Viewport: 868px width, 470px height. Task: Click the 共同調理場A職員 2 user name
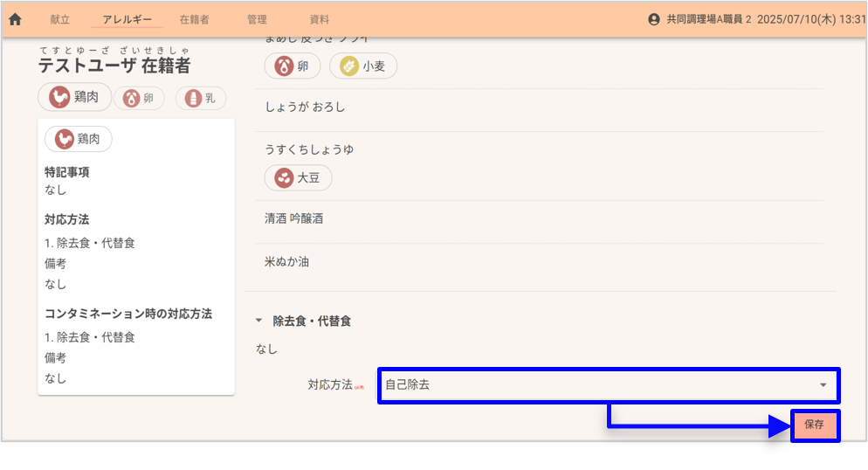[x=708, y=19]
